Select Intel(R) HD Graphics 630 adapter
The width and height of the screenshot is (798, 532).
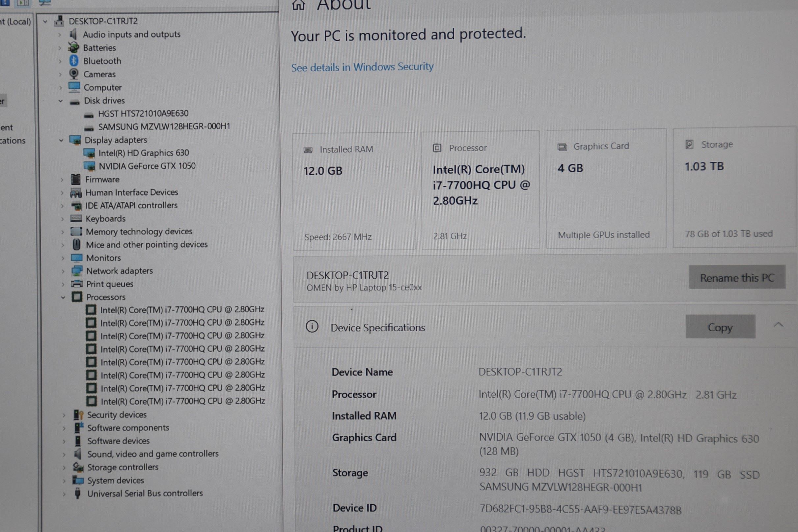(x=144, y=153)
